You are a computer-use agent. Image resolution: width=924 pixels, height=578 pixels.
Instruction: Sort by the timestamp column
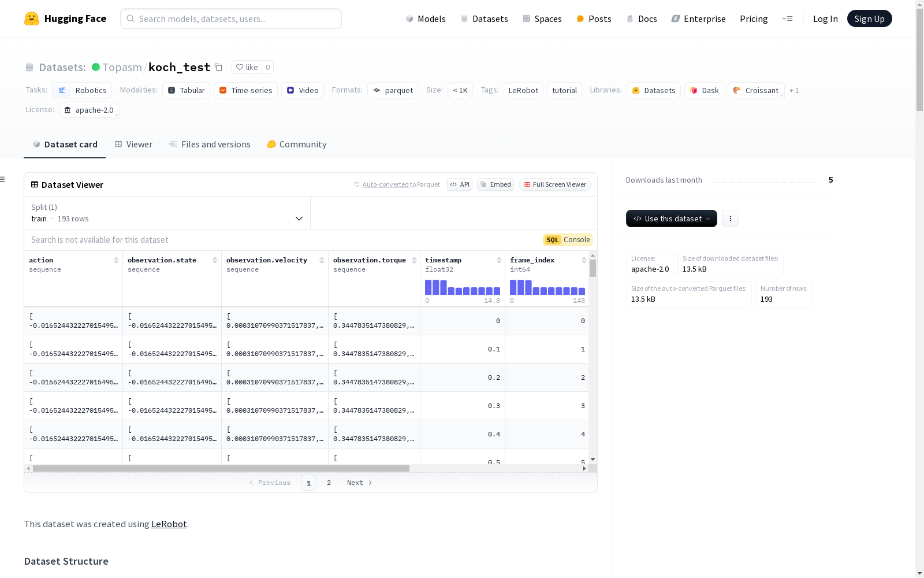[x=499, y=260]
